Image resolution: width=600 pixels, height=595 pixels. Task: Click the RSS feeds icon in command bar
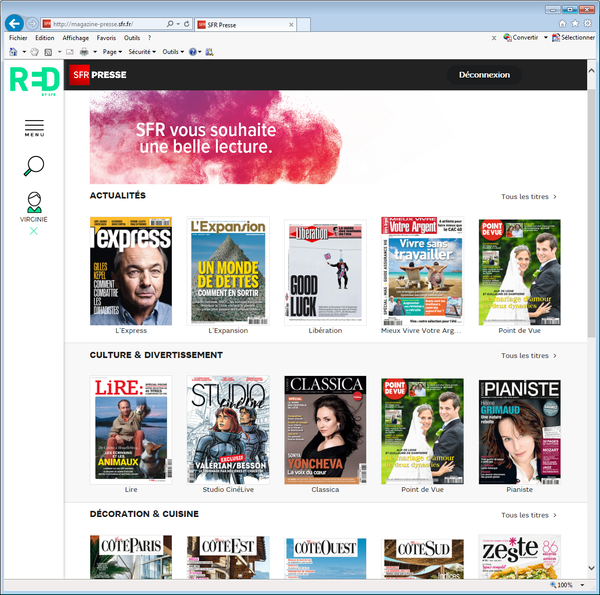tap(48, 52)
